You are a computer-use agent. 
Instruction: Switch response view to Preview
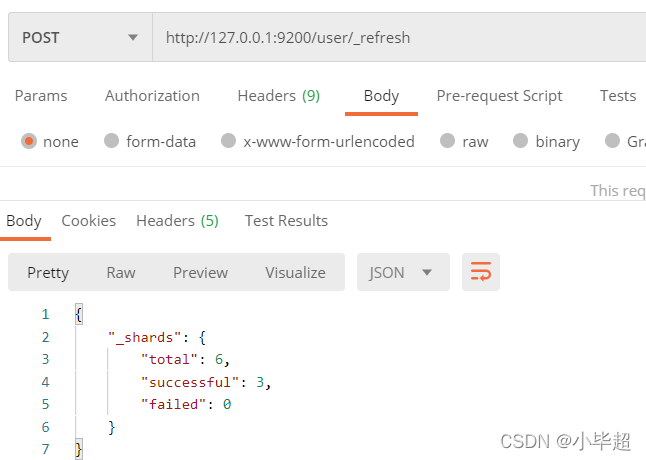click(200, 273)
